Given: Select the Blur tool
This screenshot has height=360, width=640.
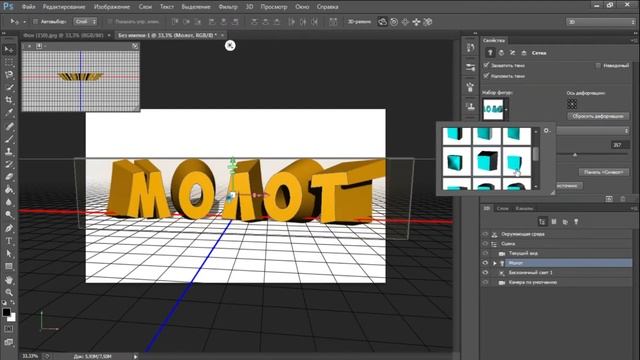Looking at the screenshot, I should point(9,202).
